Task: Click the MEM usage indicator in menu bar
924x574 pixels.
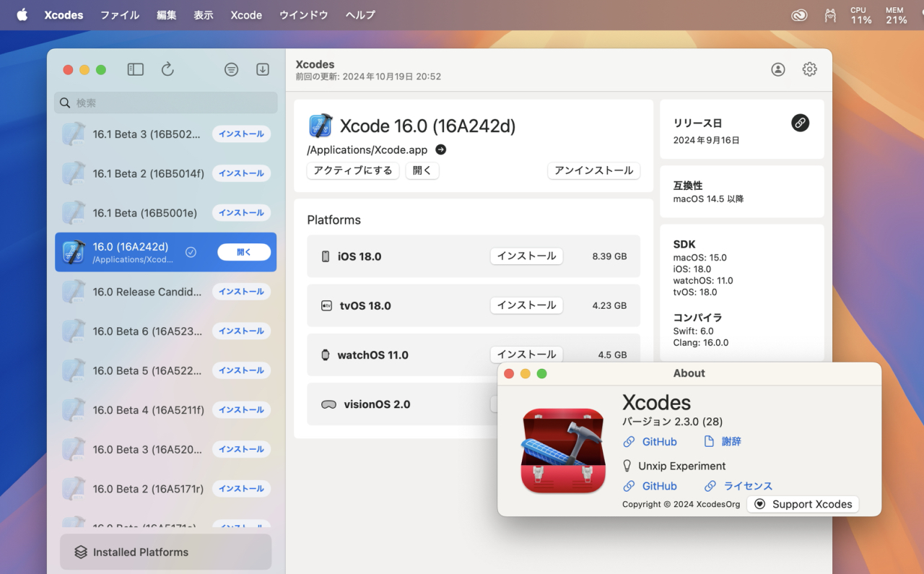Action: point(896,15)
